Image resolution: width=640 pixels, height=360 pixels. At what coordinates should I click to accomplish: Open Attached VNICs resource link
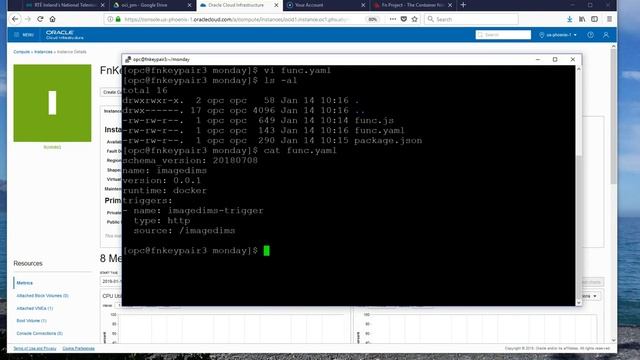[x=35, y=308]
